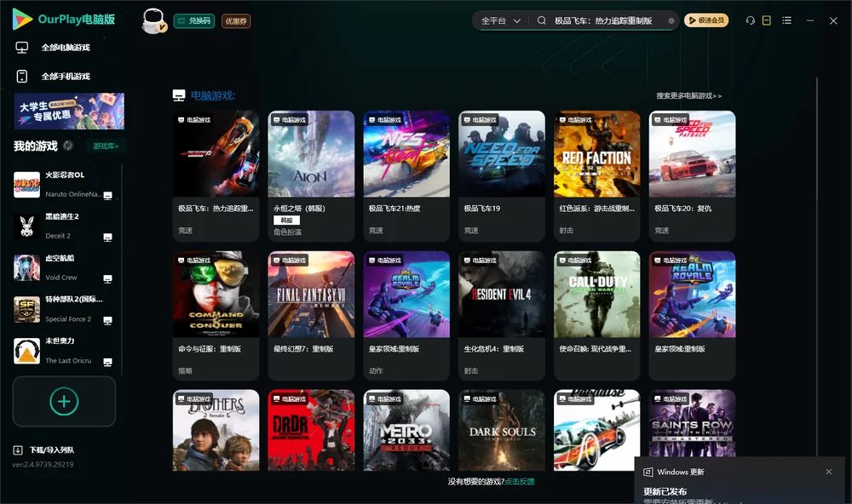Image resolution: width=852 pixels, height=504 pixels.
Task: Open Brothers remake game thumbnail
Action: (x=216, y=430)
